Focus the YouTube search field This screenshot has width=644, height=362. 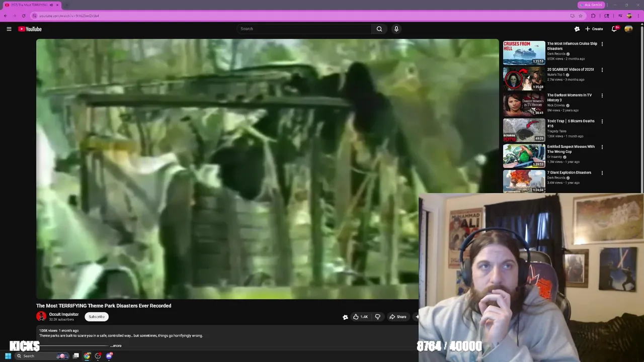point(304,29)
